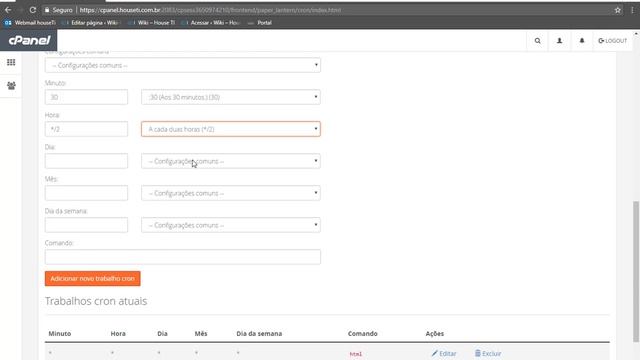Click the LOGOUT button
This screenshot has height=360, width=640.
pyautogui.click(x=612, y=41)
